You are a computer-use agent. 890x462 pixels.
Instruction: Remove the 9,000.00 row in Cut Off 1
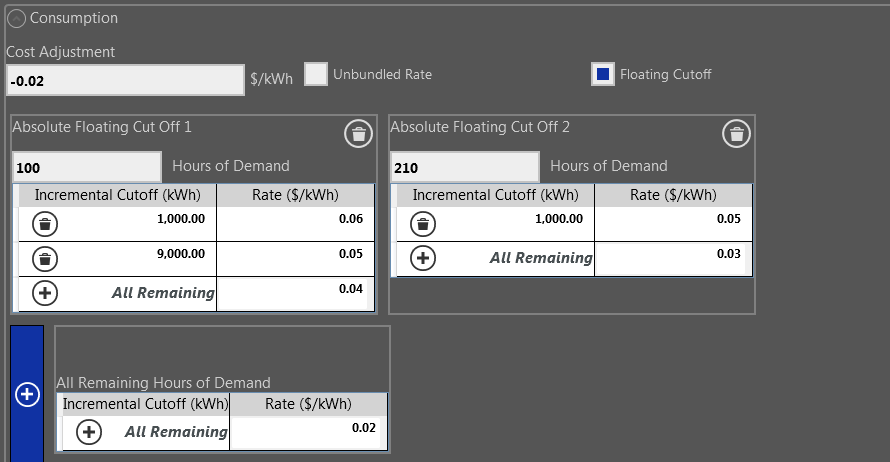(x=45, y=259)
